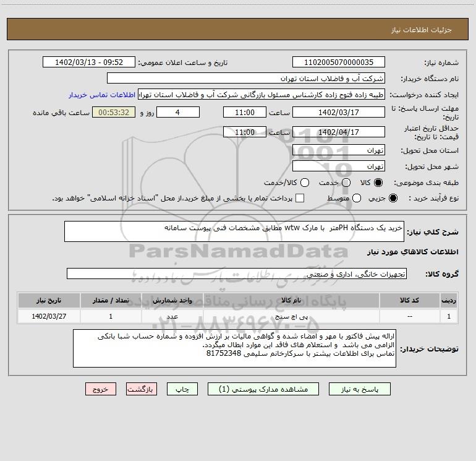Select the خدمت radio button

tap(346, 183)
